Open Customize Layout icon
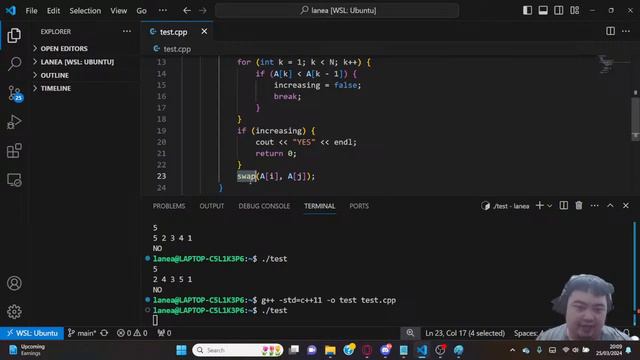Viewport: 640px width, 360px height. 575,10
